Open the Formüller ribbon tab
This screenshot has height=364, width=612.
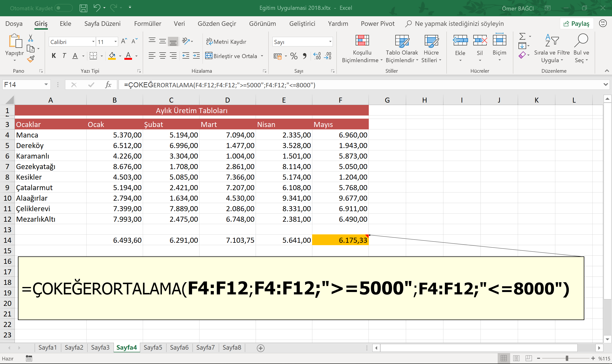pyautogui.click(x=147, y=23)
